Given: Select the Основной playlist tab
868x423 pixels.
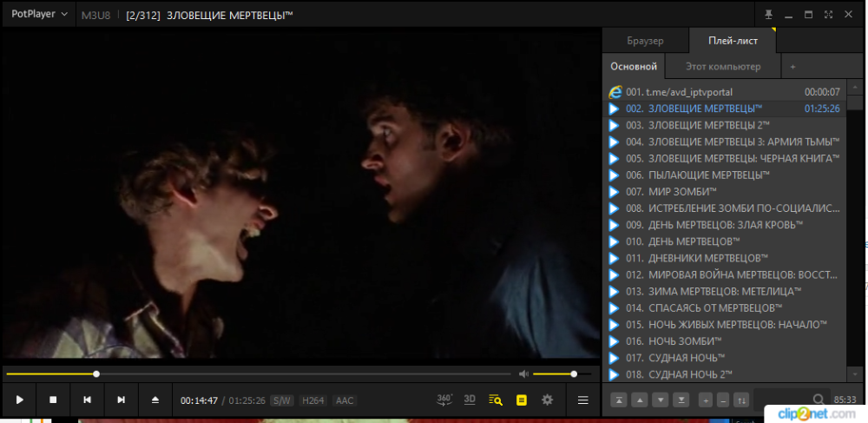Looking at the screenshot, I should (x=634, y=66).
